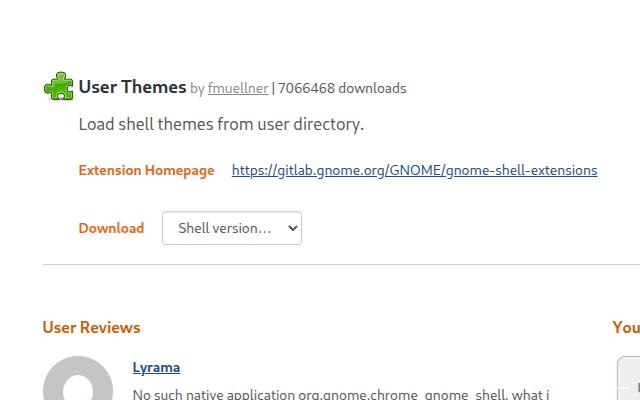Click the User Reviews heading
The height and width of the screenshot is (400, 640).
click(91, 327)
